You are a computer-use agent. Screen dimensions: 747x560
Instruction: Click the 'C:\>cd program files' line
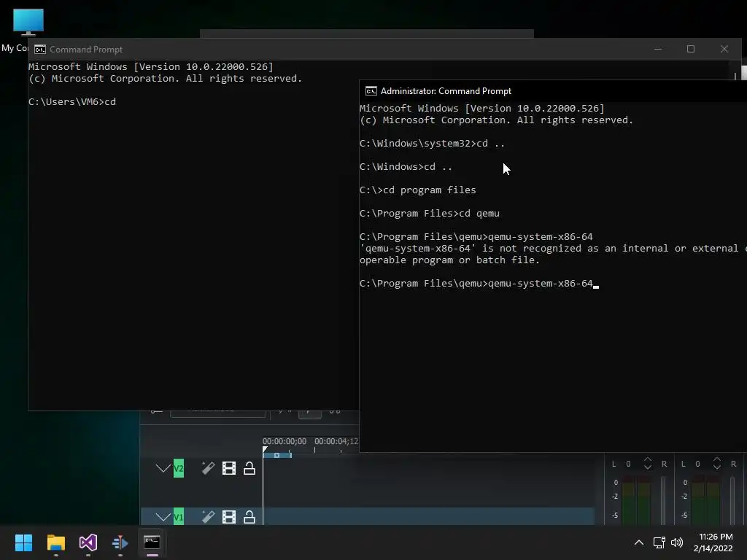418,190
